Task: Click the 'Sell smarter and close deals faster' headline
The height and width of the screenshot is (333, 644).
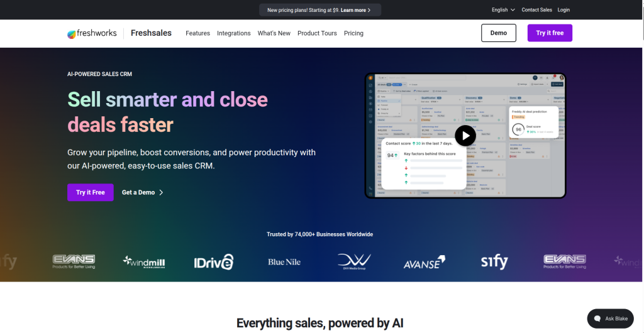Action: [167, 112]
